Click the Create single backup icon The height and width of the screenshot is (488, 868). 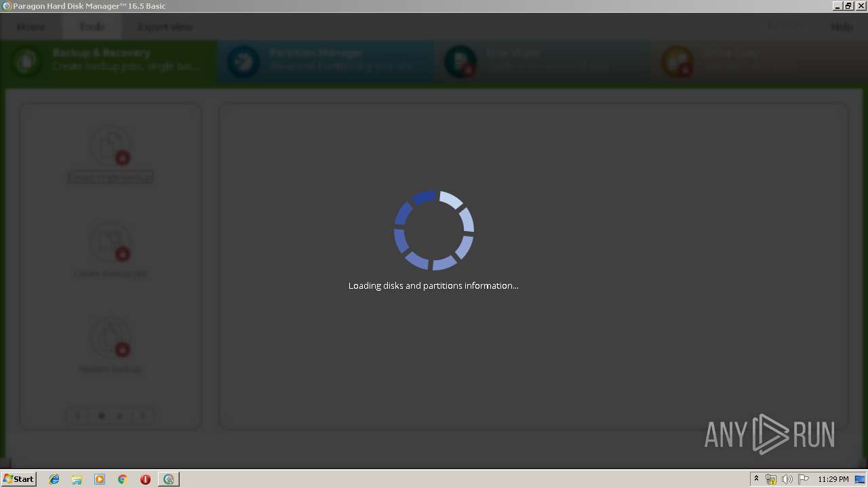(x=111, y=145)
